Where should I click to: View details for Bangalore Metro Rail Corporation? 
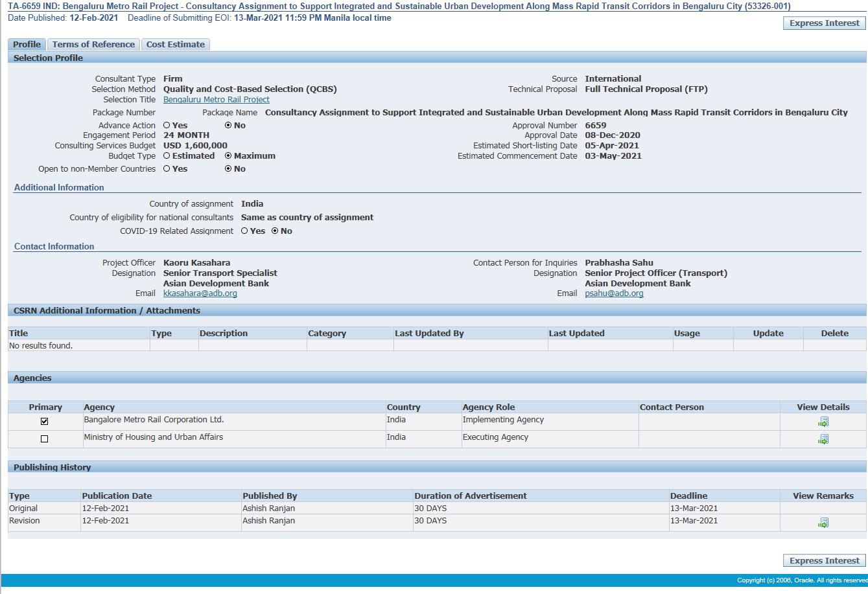click(823, 422)
